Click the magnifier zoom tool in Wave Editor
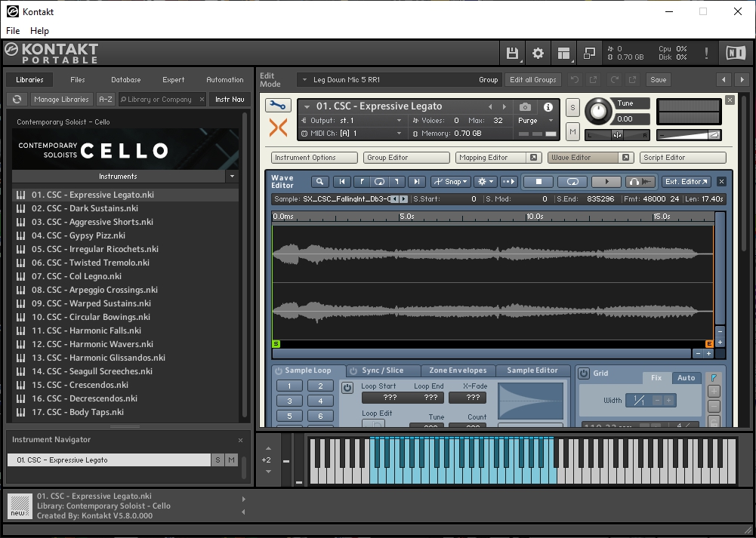756x538 pixels. [x=319, y=182]
